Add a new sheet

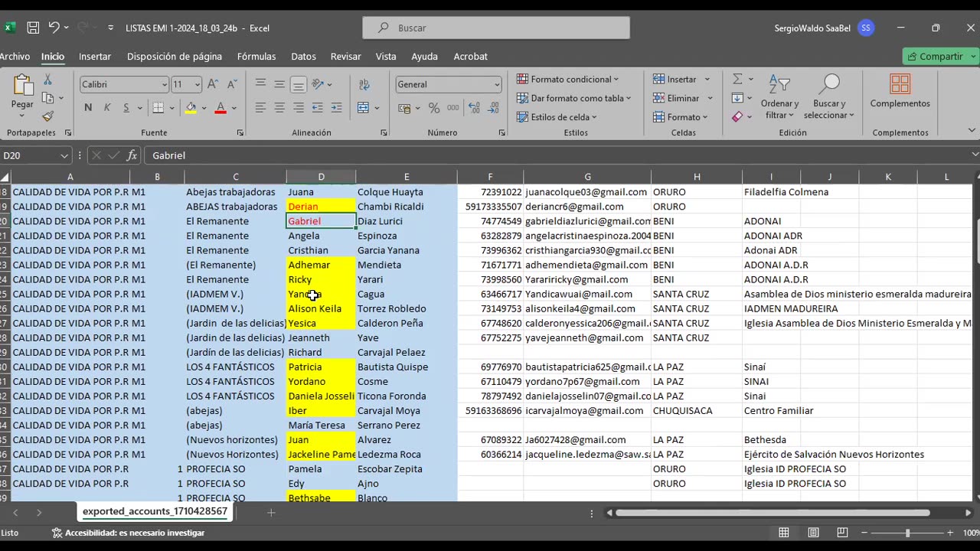(x=270, y=512)
